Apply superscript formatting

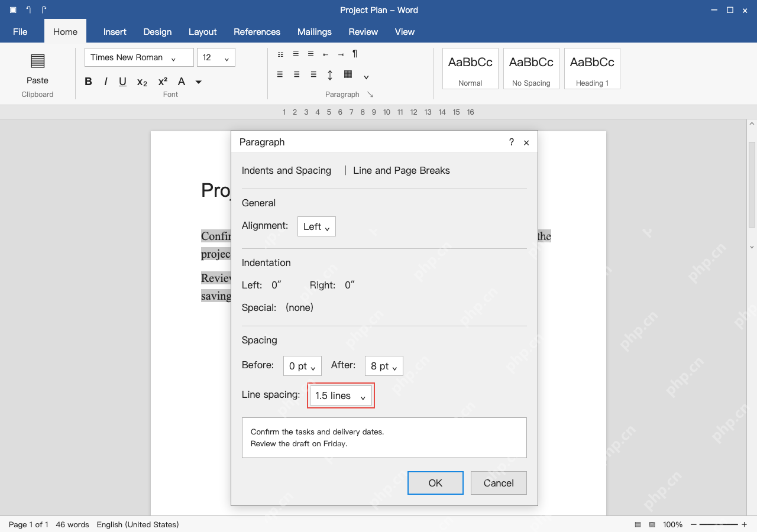[163, 82]
